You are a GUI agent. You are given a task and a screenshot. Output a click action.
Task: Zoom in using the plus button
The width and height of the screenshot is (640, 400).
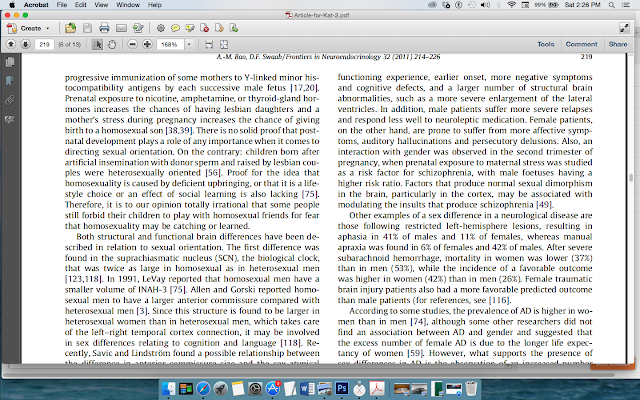(x=147, y=44)
